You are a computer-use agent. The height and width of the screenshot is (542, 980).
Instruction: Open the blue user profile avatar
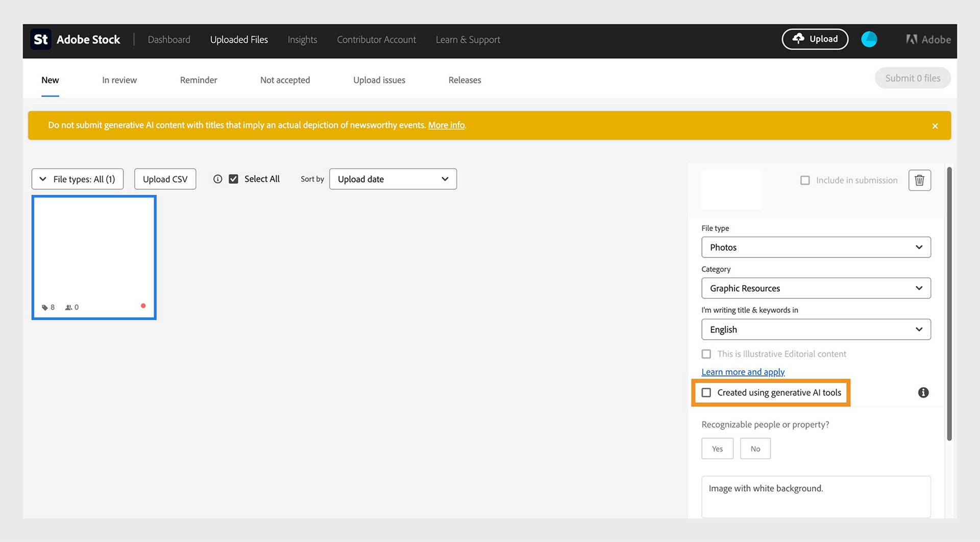[x=869, y=39]
